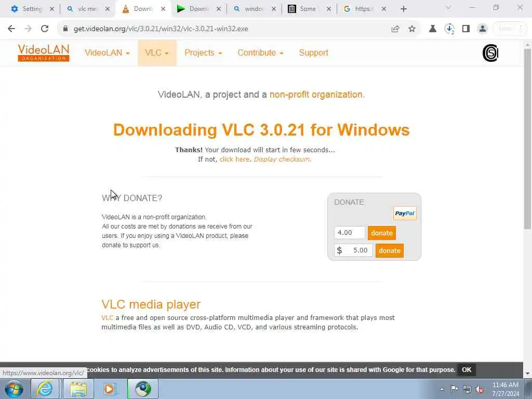
Task: Close the Settings tab
Action: [x=51, y=9]
